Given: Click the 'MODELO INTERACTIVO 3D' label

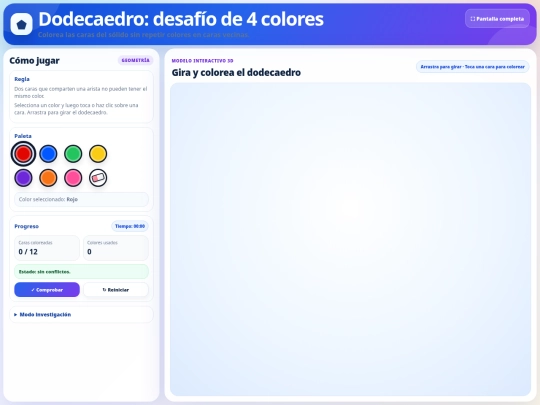Looking at the screenshot, I should click(x=202, y=61).
